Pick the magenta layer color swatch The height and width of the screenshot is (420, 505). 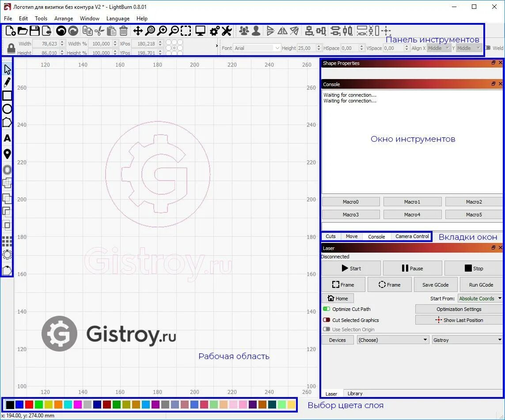coord(78,405)
